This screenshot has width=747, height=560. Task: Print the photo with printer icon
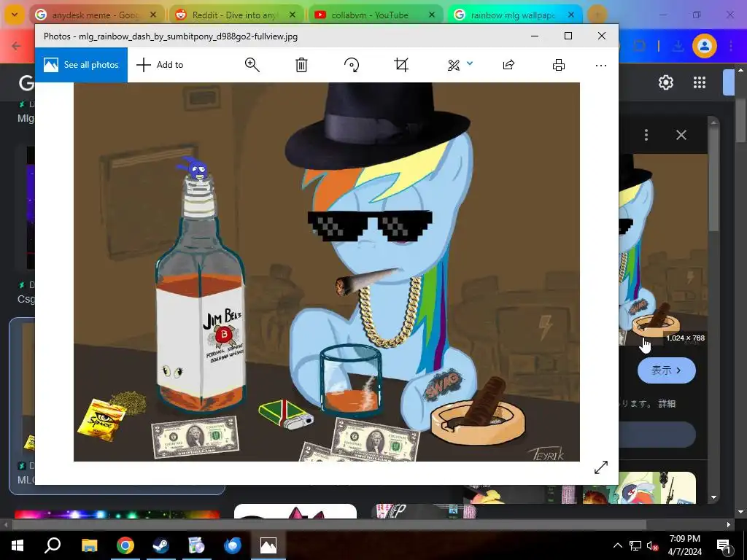pos(558,65)
